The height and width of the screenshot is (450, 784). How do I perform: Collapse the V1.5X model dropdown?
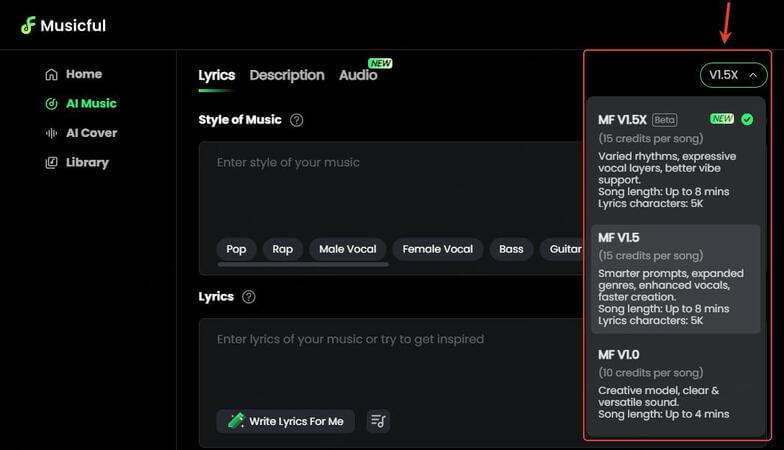pos(734,75)
